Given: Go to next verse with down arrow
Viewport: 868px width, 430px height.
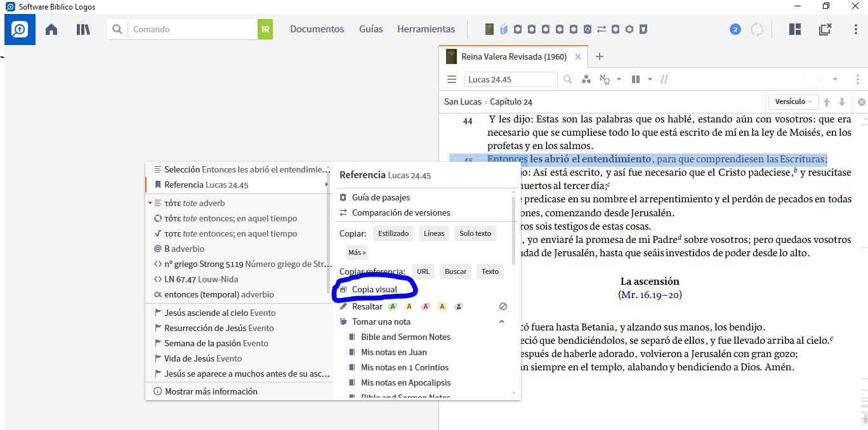Looking at the screenshot, I should click(842, 102).
